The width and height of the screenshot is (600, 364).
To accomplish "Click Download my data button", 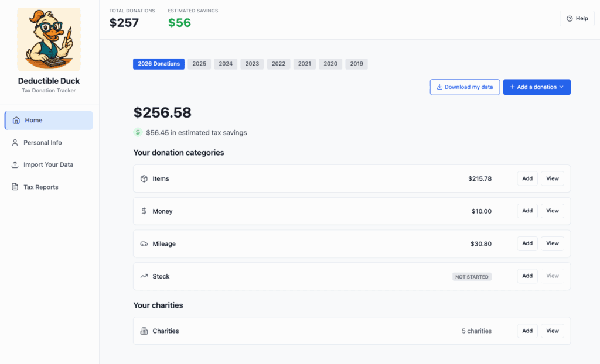I will click(x=465, y=87).
